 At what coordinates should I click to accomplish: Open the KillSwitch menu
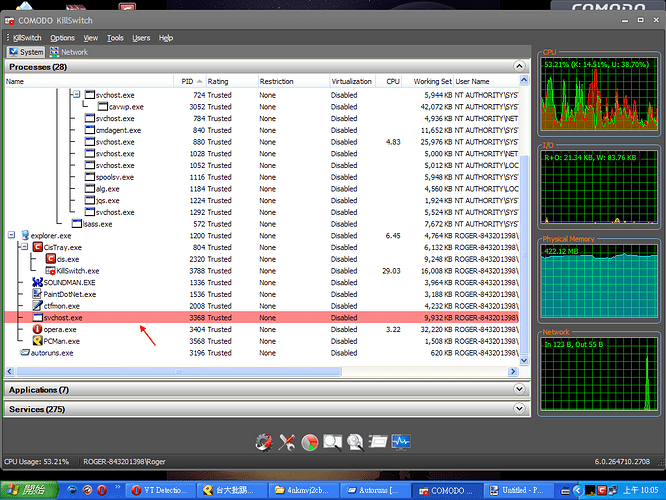[x=27, y=38]
